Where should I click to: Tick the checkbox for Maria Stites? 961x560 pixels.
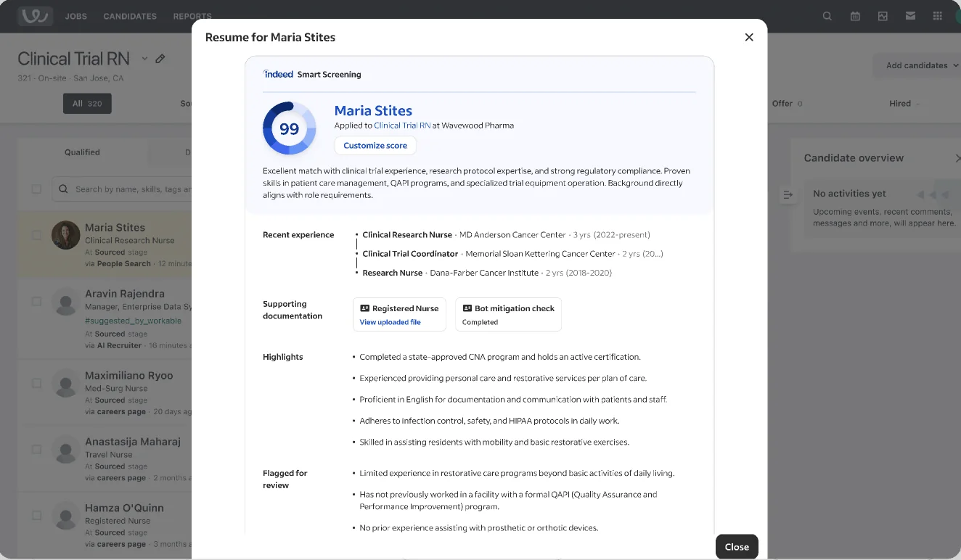(x=36, y=235)
